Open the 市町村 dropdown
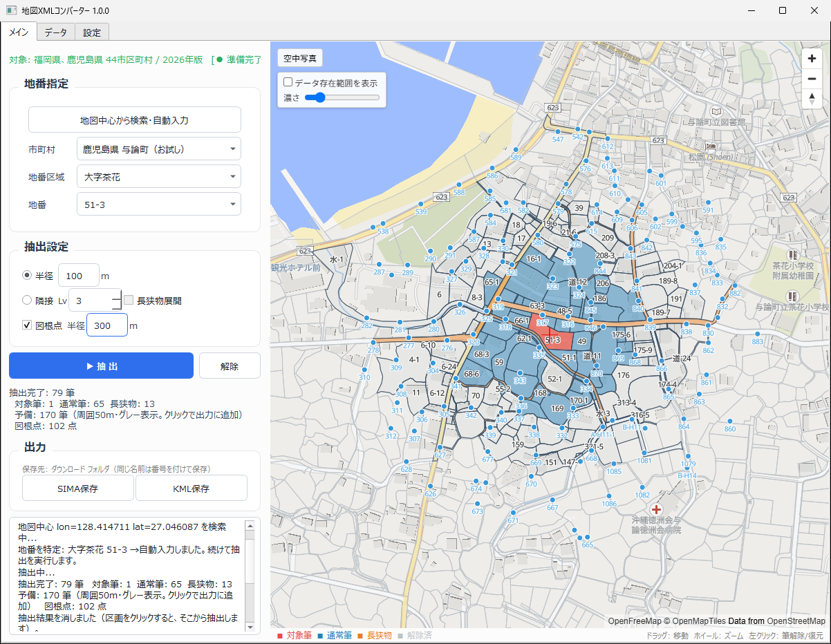Image resolution: width=831 pixels, height=644 pixels. pos(159,149)
